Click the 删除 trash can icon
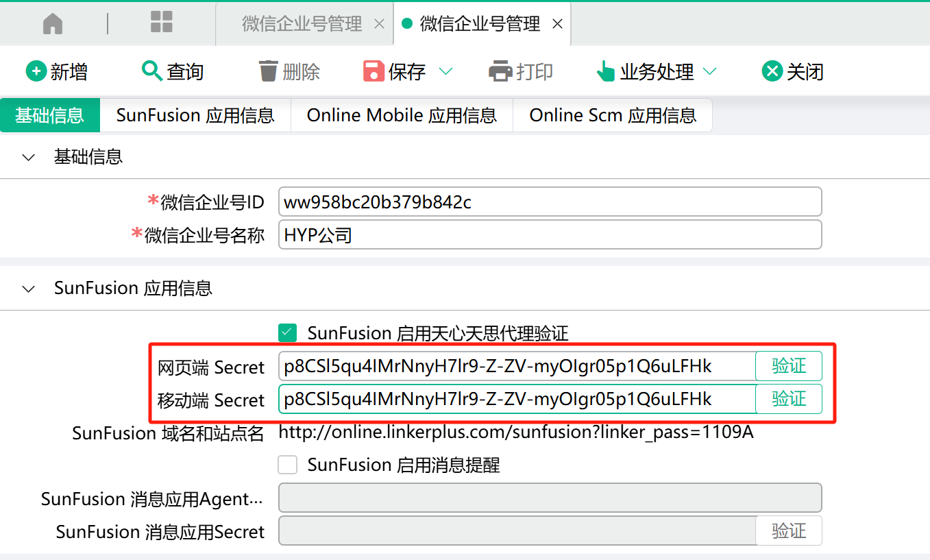 point(268,71)
